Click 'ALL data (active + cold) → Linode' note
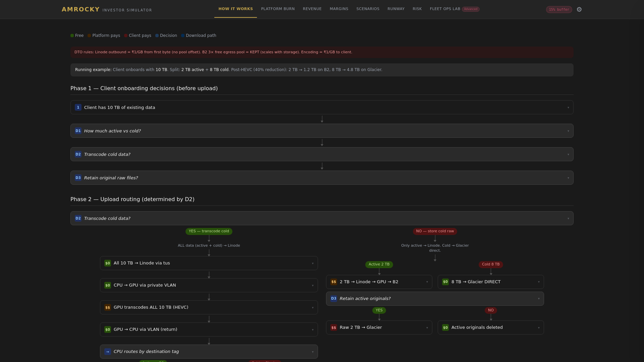 (x=209, y=246)
